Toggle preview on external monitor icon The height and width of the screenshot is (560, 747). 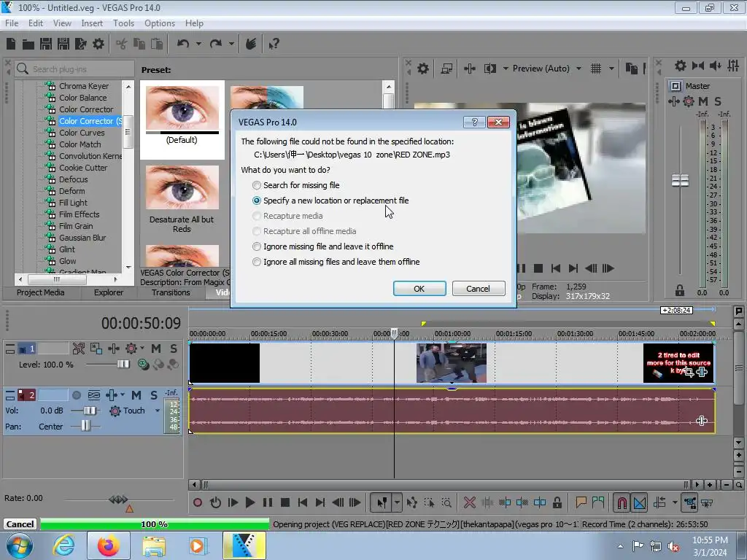coord(446,69)
